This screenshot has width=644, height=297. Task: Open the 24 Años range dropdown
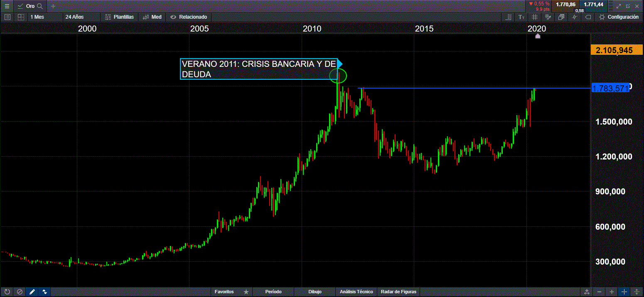pyautogui.click(x=74, y=17)
